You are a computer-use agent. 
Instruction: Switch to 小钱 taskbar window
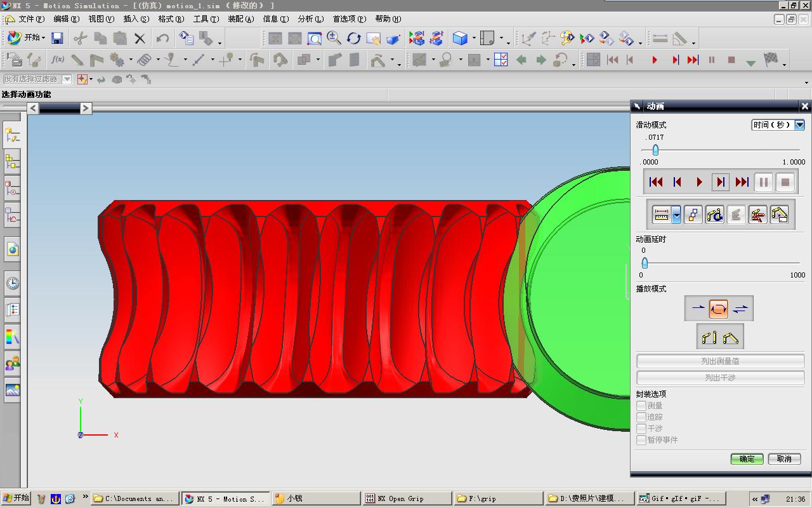pos(317,498)
